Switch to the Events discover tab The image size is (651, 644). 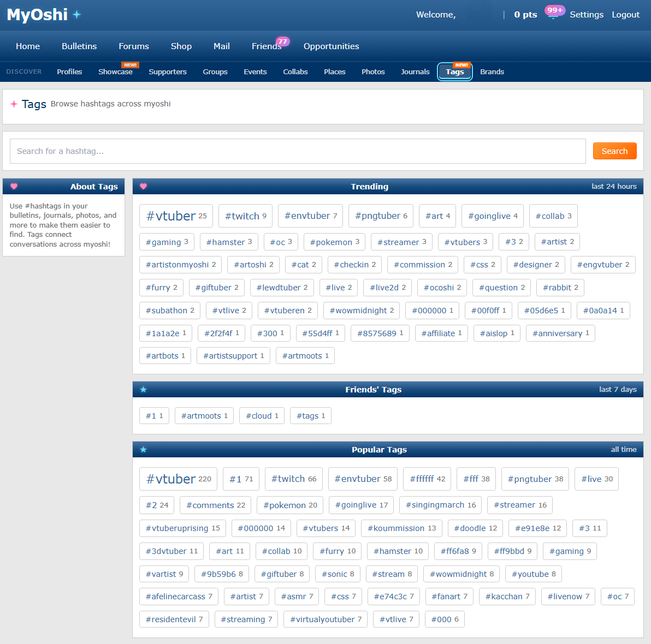click(x=256, y=72)
